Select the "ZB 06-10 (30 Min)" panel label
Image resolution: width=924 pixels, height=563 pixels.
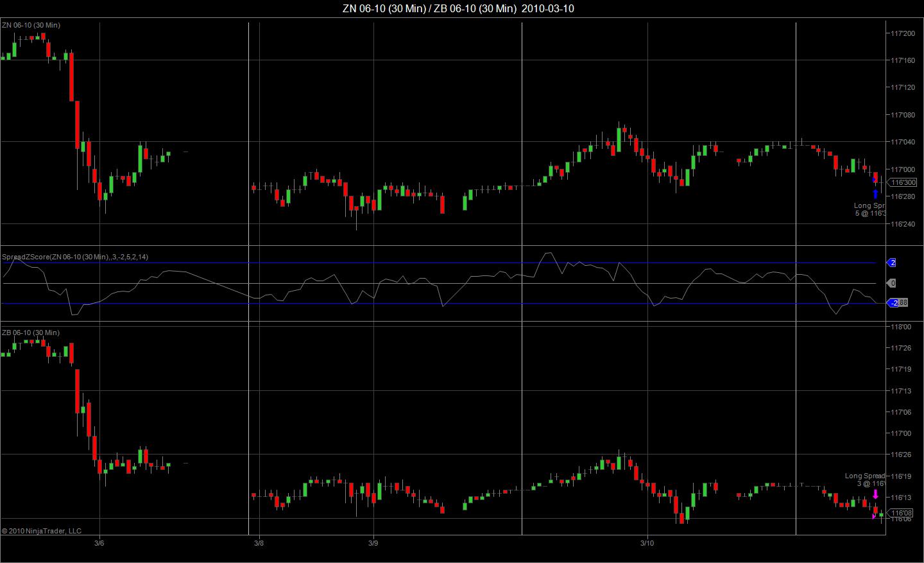pyautogui.click(x=31, y=333)
